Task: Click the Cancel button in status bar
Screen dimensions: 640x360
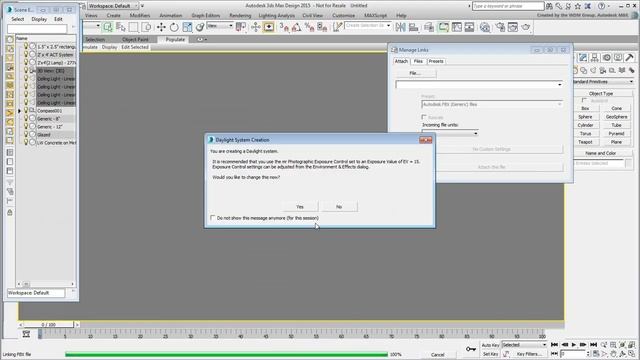Action: click(437, 355)
